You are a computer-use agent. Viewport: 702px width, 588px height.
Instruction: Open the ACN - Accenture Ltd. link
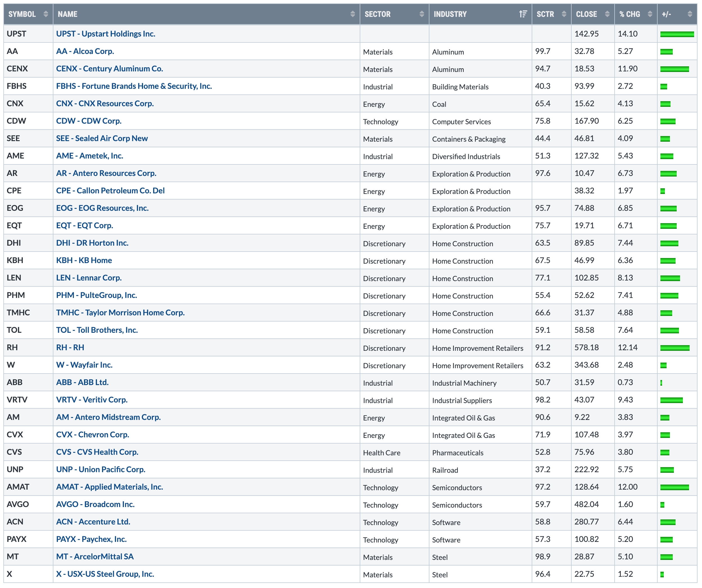(x=93, y=521)
